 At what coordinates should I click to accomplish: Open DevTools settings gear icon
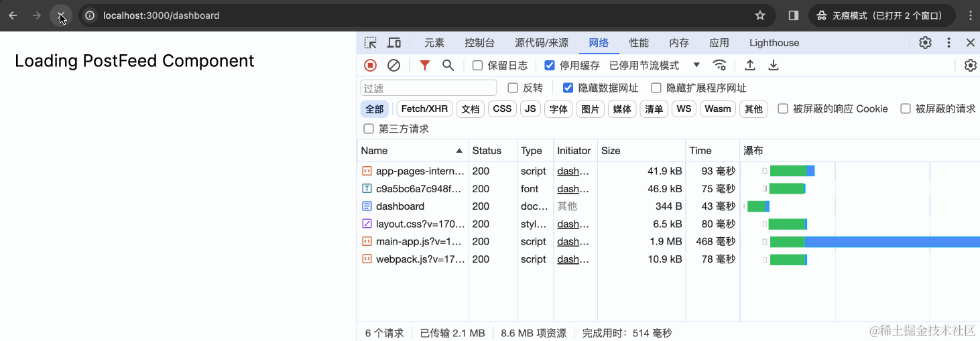pos(925,43)
